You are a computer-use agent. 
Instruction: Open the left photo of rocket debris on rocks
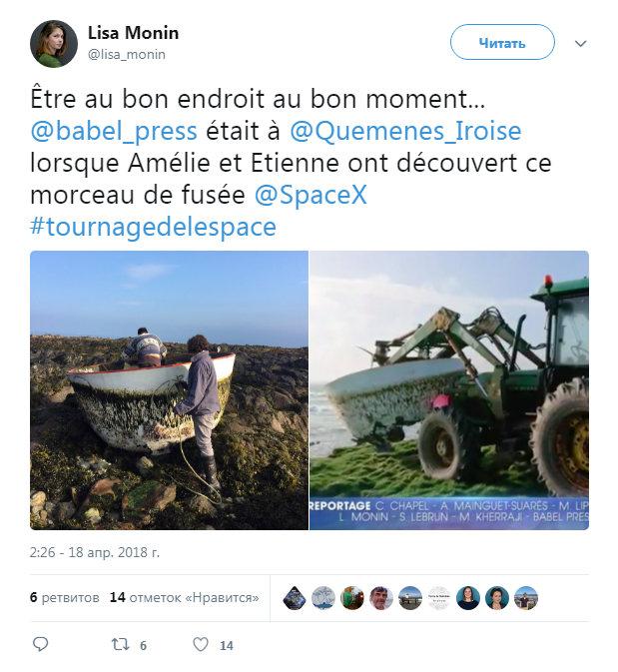pos(169,390)
